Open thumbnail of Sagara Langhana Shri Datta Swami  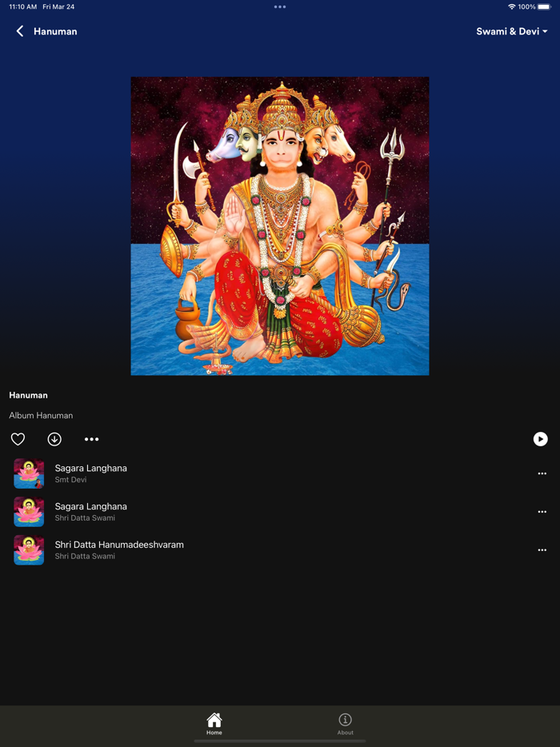29,512
